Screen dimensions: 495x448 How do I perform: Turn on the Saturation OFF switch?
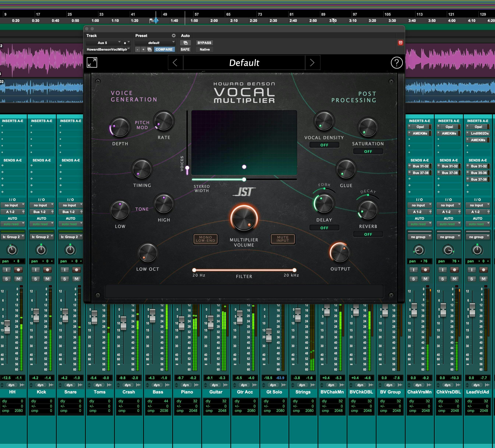click(368, 151)
